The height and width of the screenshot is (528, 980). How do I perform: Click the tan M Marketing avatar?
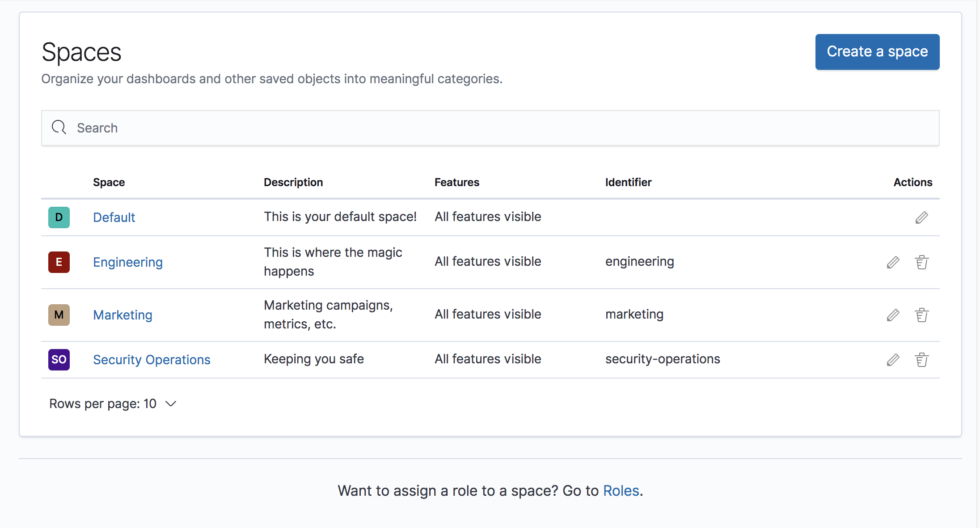[59, 315]
